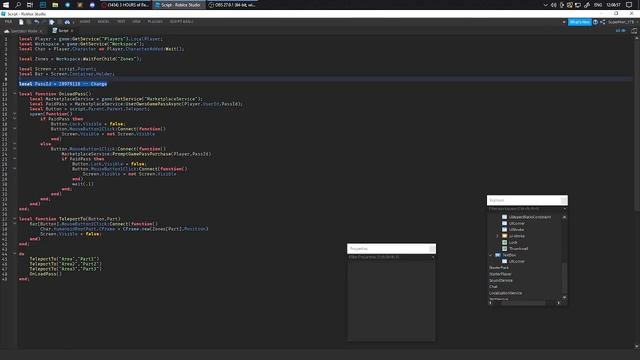640x360 pixels.
Task: Select Lock in the Explorer tree
Action: pos(513,242)
